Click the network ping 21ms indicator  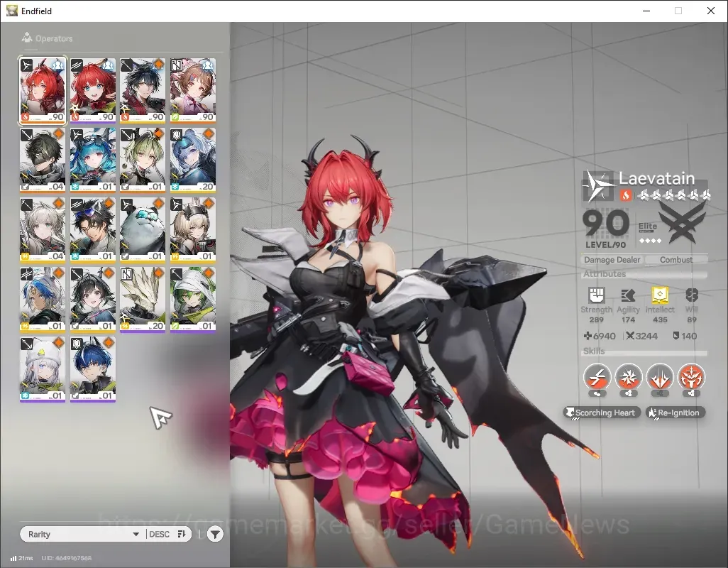click(22, 558)
